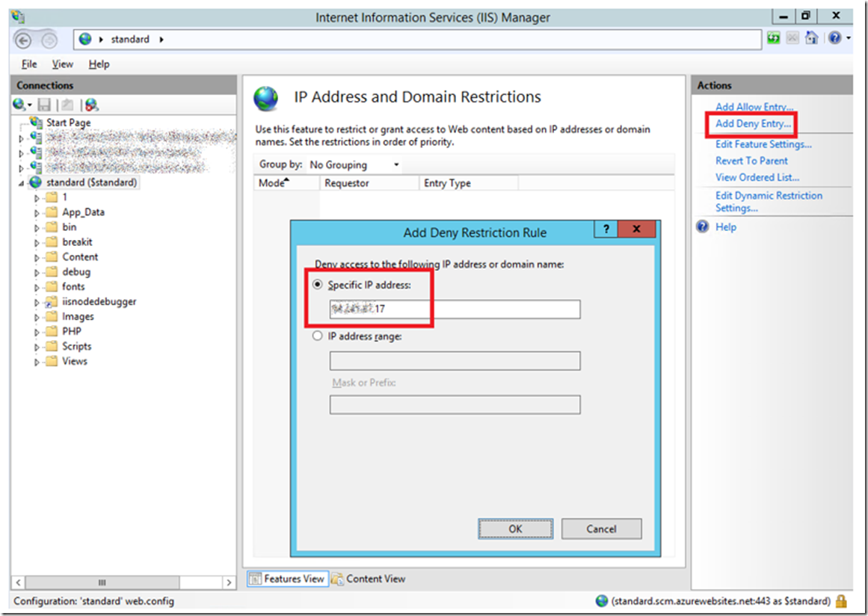Viewport: 868px width, 616px height.
Task: Click the lock icon in status bar
Action: pyautogui.click(x=841, y=601)
